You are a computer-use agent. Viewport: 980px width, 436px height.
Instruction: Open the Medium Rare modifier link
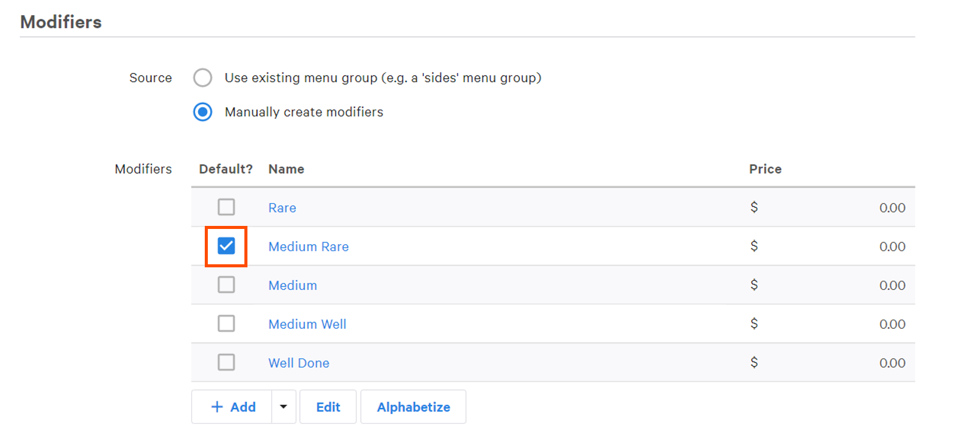tap(308, 247)
